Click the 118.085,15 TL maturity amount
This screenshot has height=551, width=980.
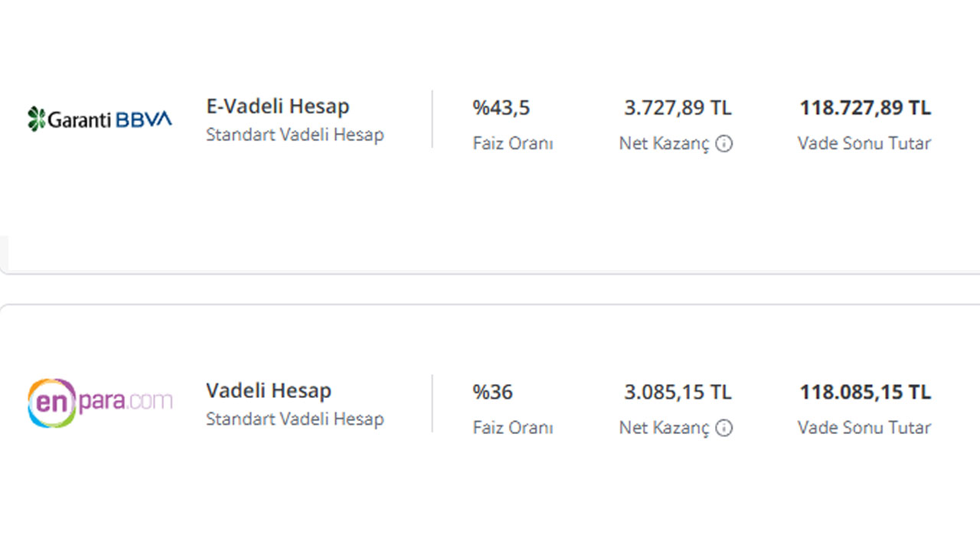click(865, 392)
